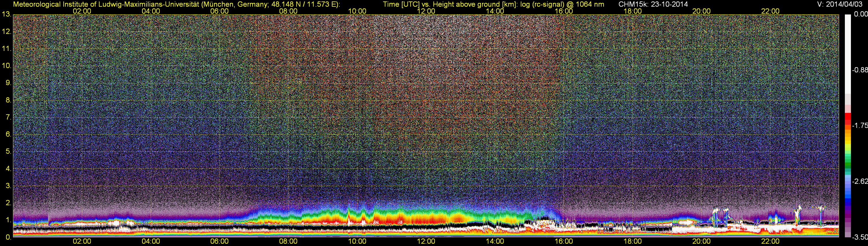
Task: Click the 04:00 label on the top time axis
Action: coord(151,11)
